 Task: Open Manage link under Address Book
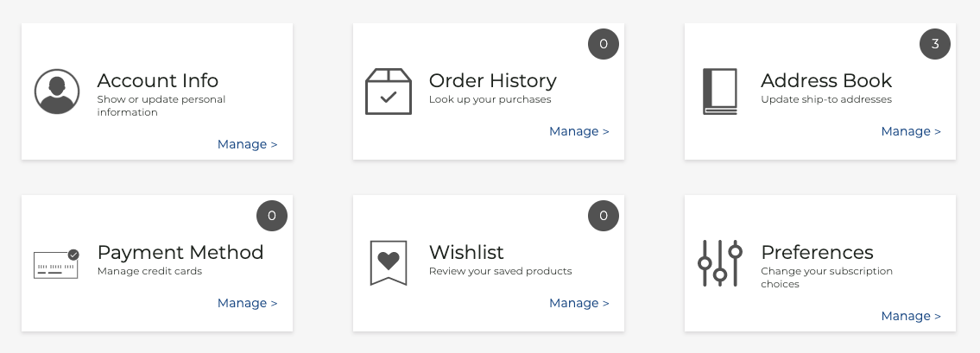click(911, 131)
